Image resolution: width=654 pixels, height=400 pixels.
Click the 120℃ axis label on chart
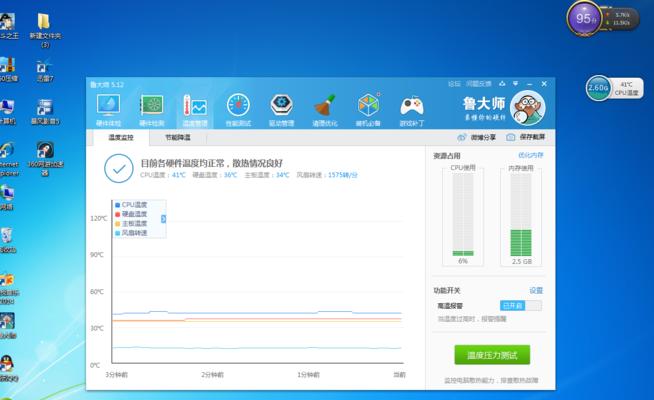click(x=98, y=218)
